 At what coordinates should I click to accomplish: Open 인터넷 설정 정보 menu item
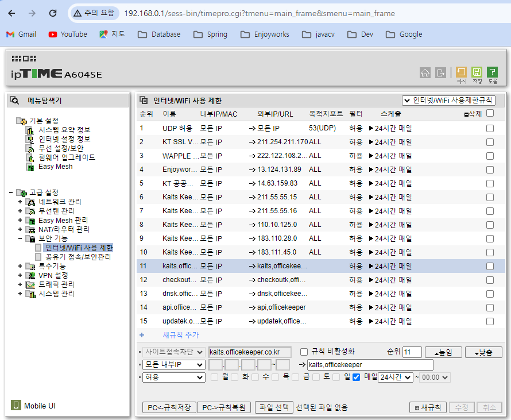click(64, 139)
